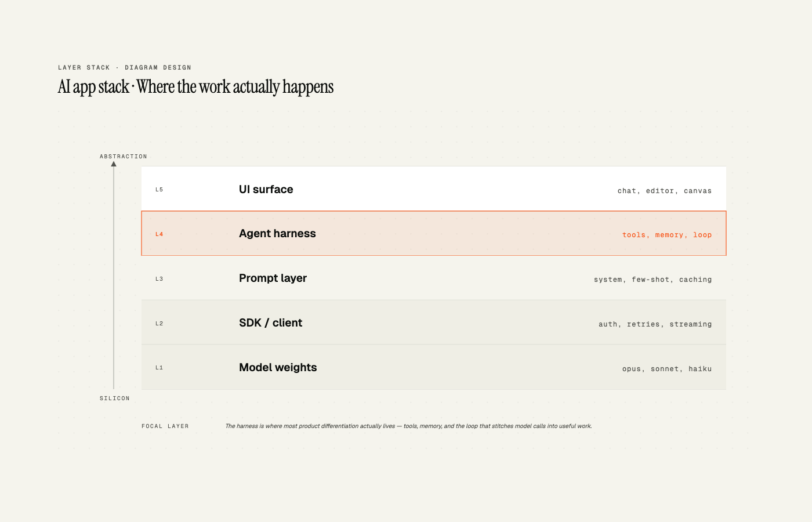Select the SILICON axis label
Image resolution: width=812 pixels, height=522 pixels.
[115, 398]
